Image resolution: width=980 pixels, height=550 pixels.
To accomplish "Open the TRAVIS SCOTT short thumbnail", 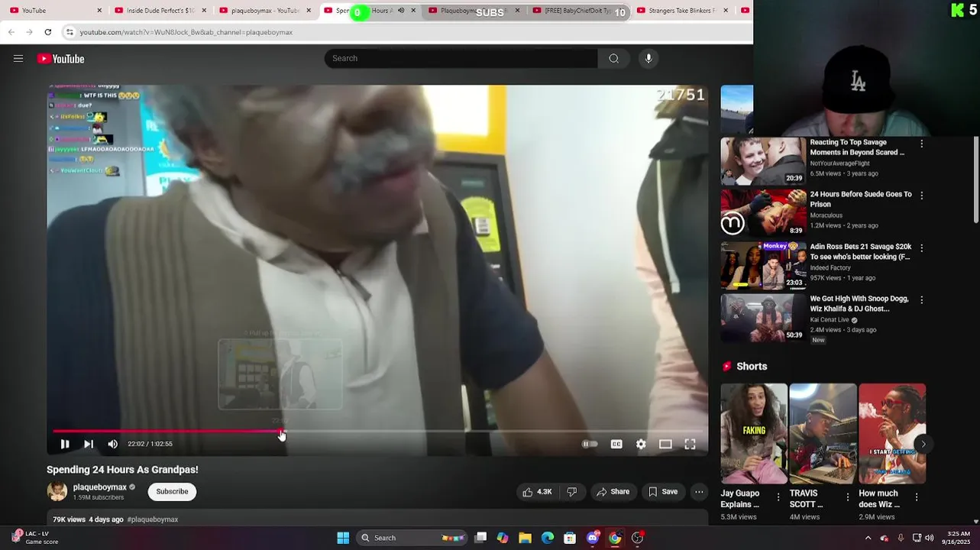I will pyautogui.click(x=823, y=433).
